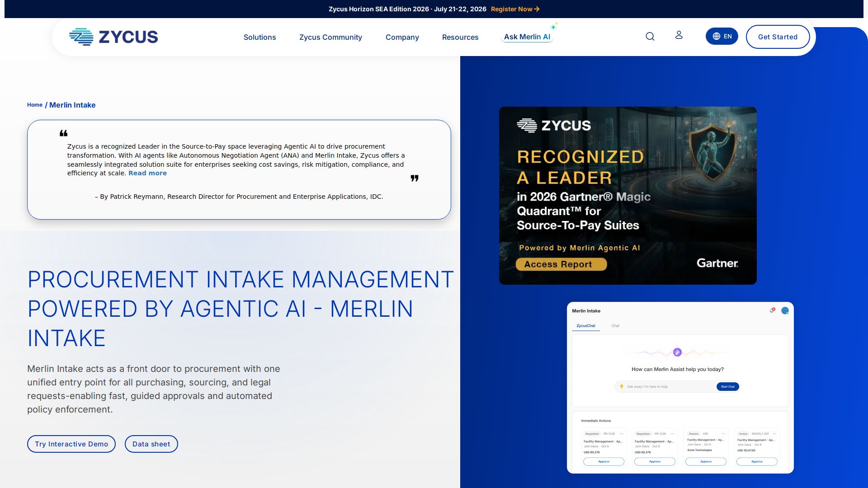Open Ask Merlin AI link
This screenshot has height=488, width=868.
(x=527, y=37)
